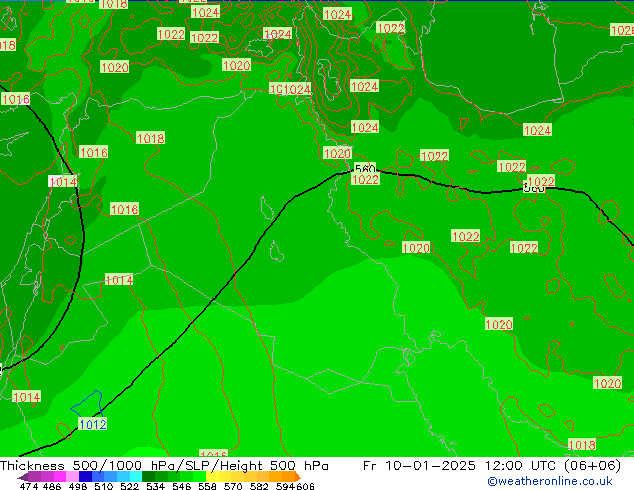Select the magenta swatch left of light pink in legend
This screenshot has height=490, width=634.
point(60,476)
